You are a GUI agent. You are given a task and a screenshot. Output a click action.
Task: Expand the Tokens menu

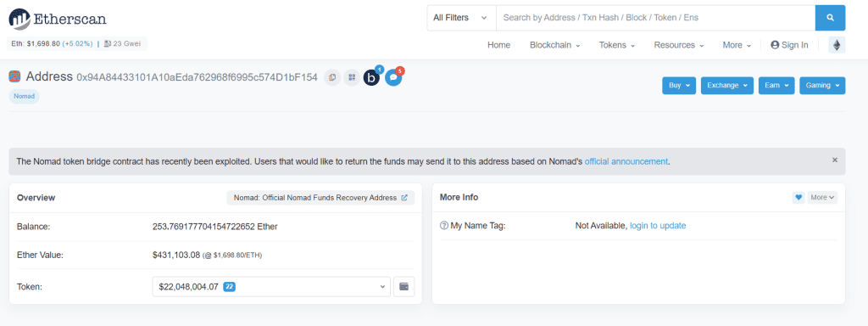(x=617, y=45)
